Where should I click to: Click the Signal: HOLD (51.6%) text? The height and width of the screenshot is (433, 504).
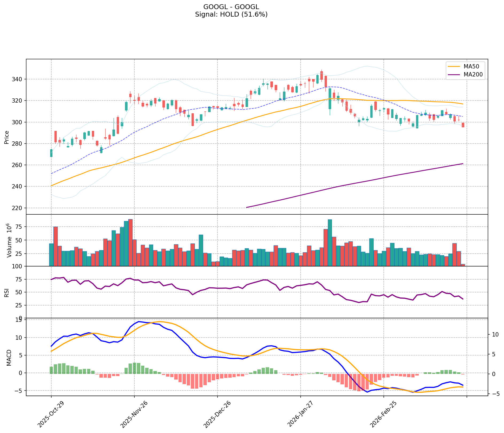[231, 14]
